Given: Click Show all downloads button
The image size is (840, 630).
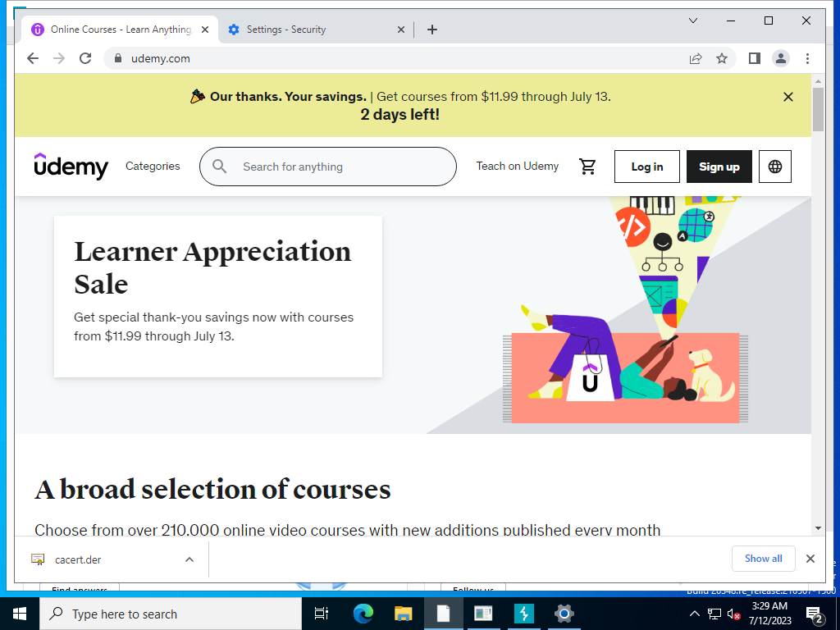Looking at the screenshot, I should (764, 559).
